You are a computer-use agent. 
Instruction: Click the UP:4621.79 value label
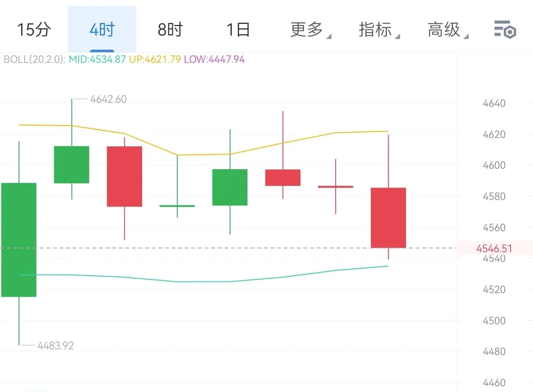[x=154, y=59]
